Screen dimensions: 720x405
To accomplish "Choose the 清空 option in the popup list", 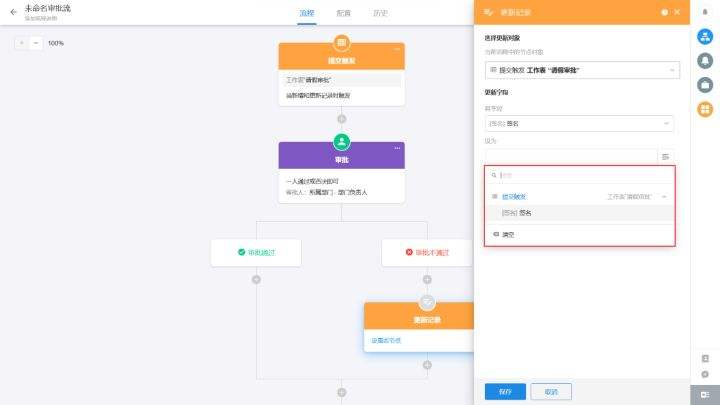I will [579, 235].
